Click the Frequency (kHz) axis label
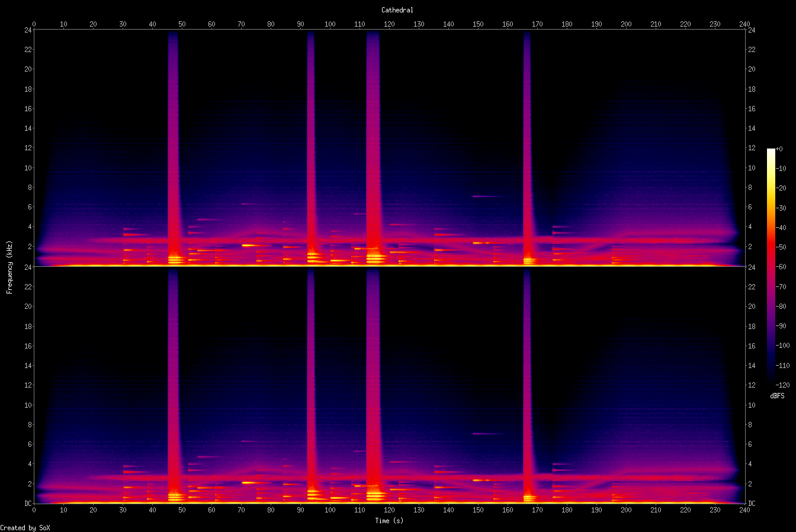The width and height of the screenshot is (796, 532). [x=9, y=266]
